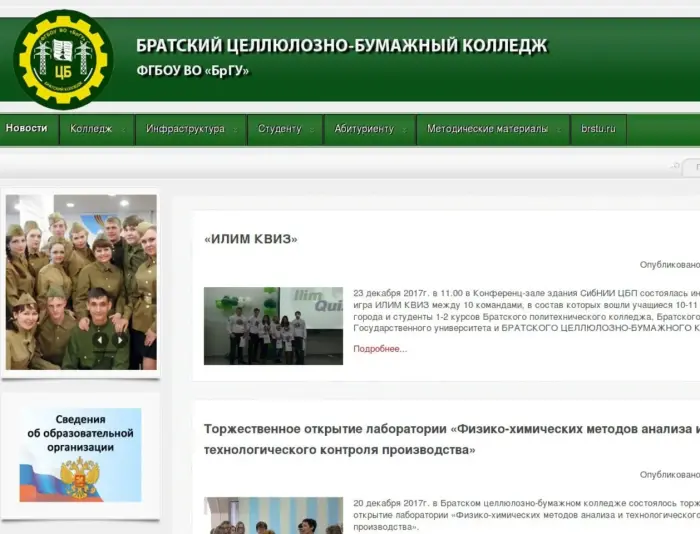Click the search magnifier icon
The image size is (700, 534).
[x=675, y=166]
